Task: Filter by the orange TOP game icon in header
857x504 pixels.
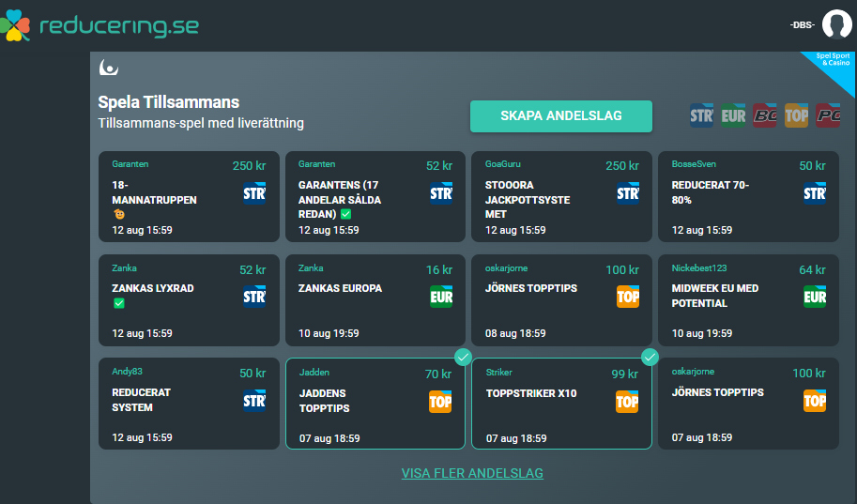Action: click(x=797, y=115)
